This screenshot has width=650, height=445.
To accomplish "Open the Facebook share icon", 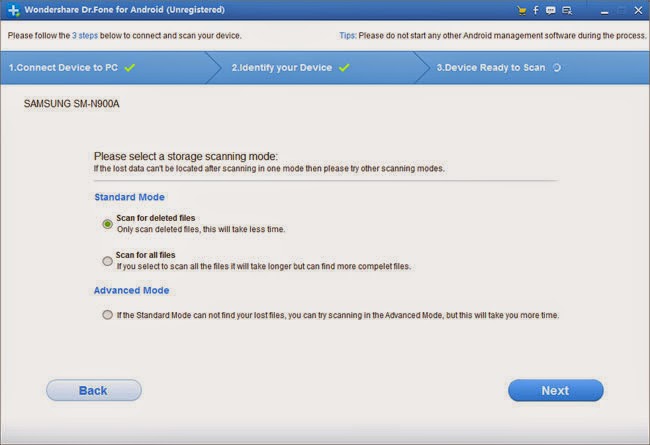I will click(536, 10).
